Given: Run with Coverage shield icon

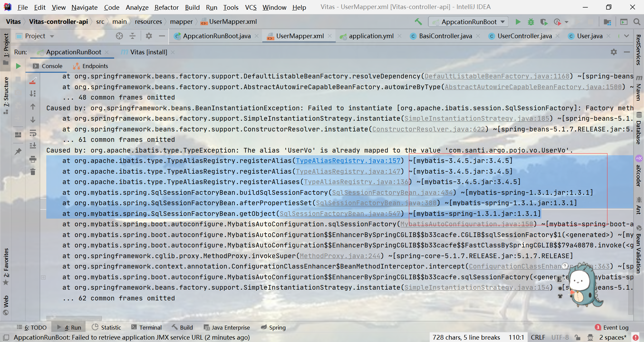Looking at the screenshot, I should pyautogui.click(x=544, y=22).
